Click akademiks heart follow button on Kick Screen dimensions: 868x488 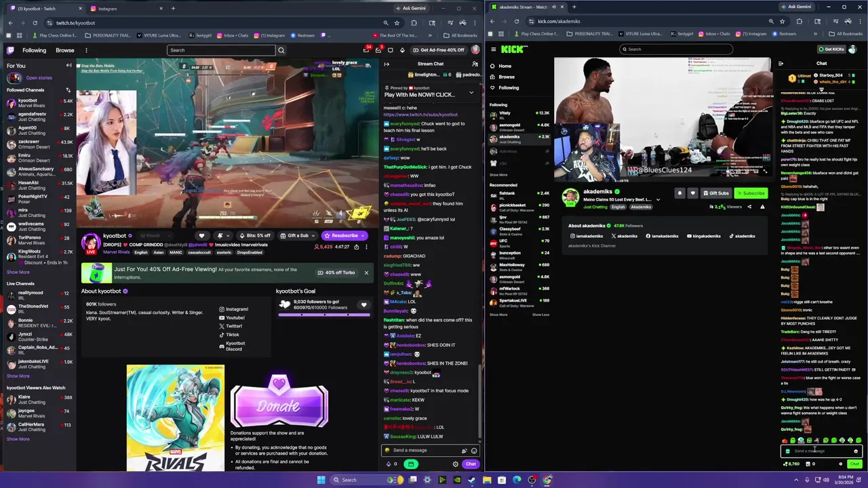pyautogui.click(x=692, y=193)
